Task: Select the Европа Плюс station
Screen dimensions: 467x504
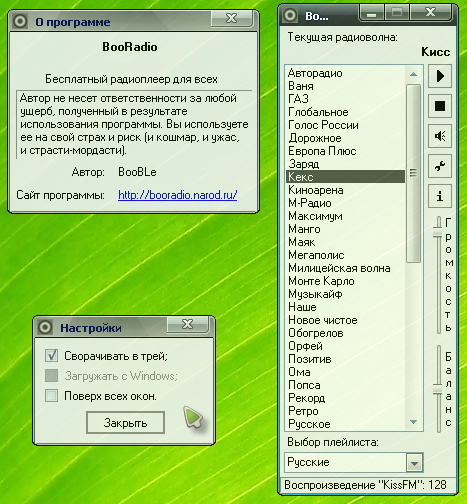Action: (x=345, y=151)
